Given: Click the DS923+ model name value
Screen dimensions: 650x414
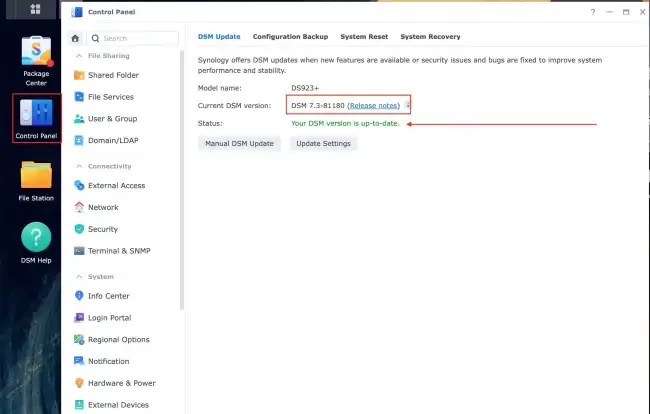Looking at the screenshot, I should coord(305,88).
